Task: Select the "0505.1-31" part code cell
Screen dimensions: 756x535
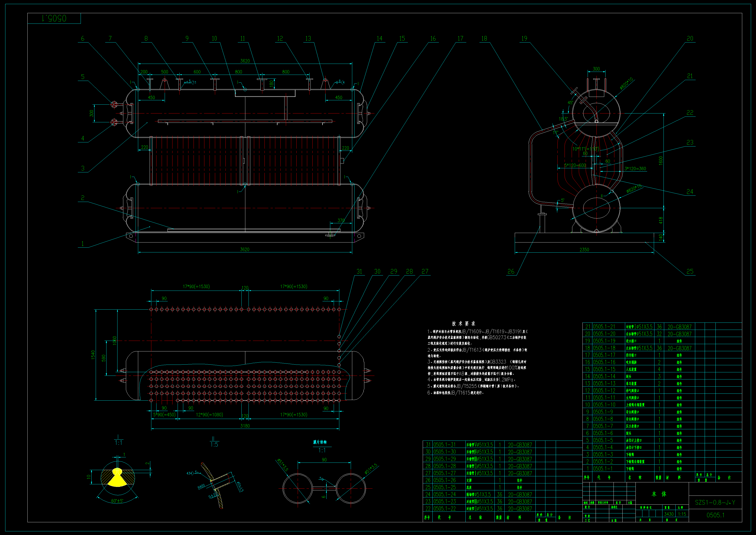Action: 445,445
